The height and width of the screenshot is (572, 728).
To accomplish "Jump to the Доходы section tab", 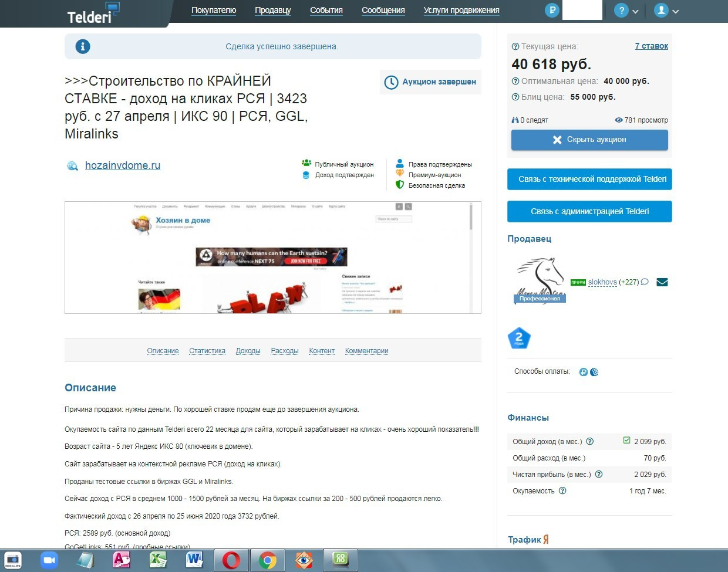I will 248,351.
